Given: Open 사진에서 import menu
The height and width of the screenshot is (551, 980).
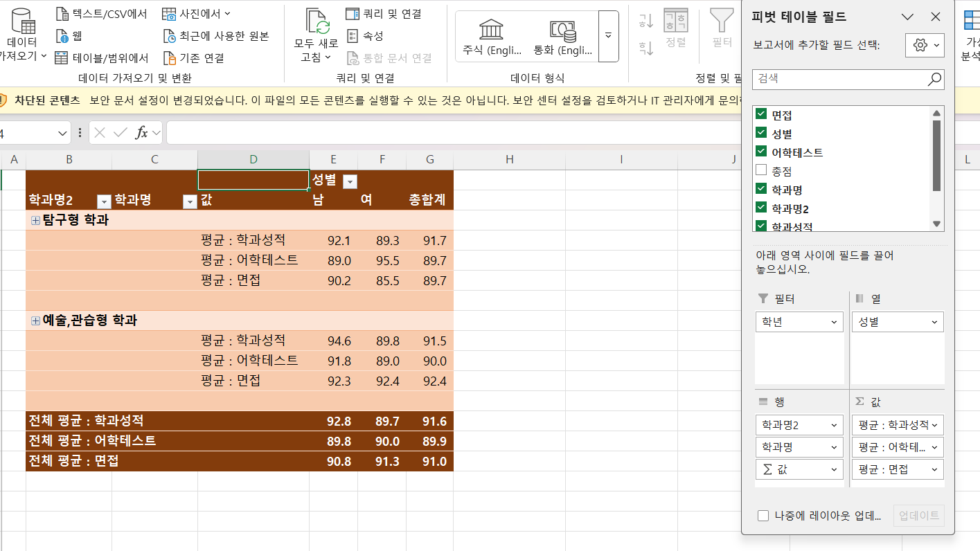Looking at the screenshot, I should pos(197,14).
